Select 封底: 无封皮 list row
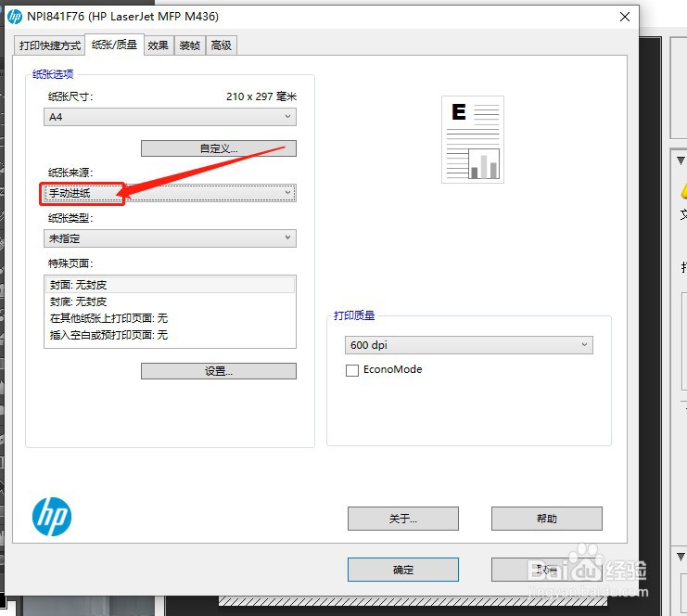 click(x=170, y=302)
